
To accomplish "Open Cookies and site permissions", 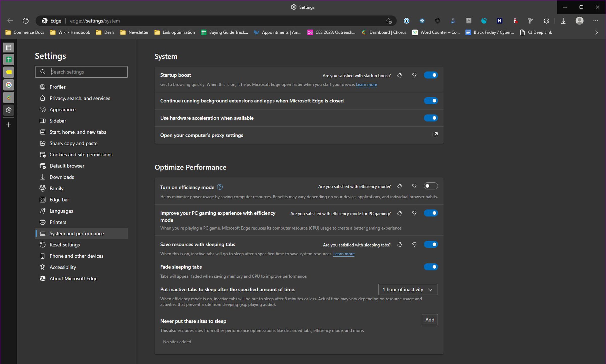I will click(81, 154).
